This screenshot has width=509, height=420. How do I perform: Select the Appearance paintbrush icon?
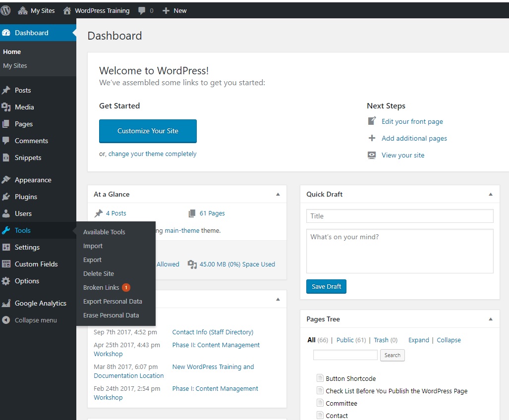click(x=6, y=180)
